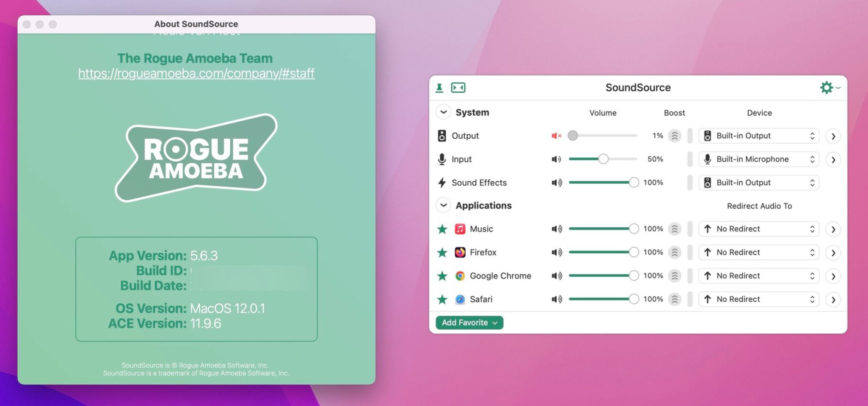This screenshot has height=406, width=868.
Task: Click the Google Chrome app icon
Action: pyautogui.click(x=460, y=276)
